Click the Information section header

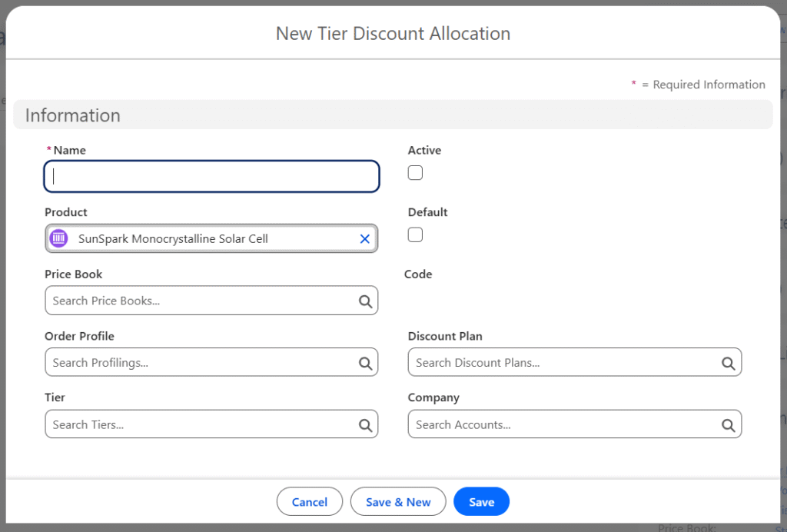pos(73,115)
